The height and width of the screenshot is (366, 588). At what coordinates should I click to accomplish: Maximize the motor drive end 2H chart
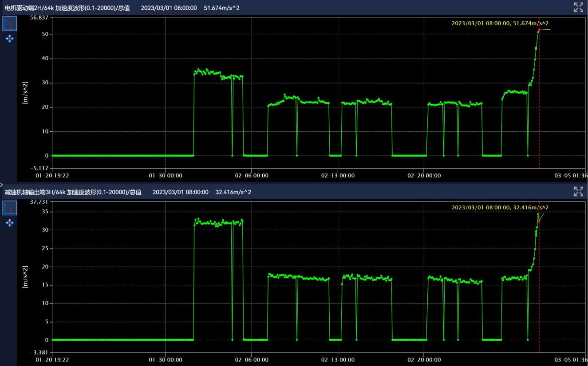point(578,7)
